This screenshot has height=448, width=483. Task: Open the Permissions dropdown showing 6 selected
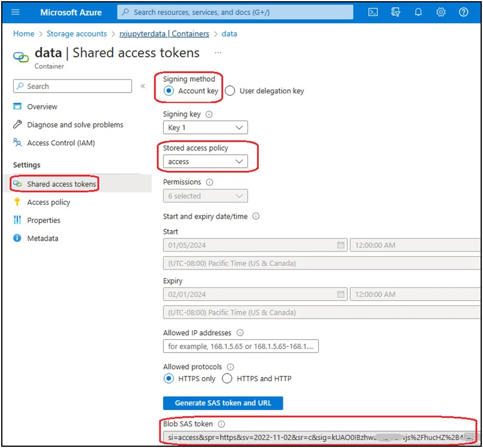[205, 196]
